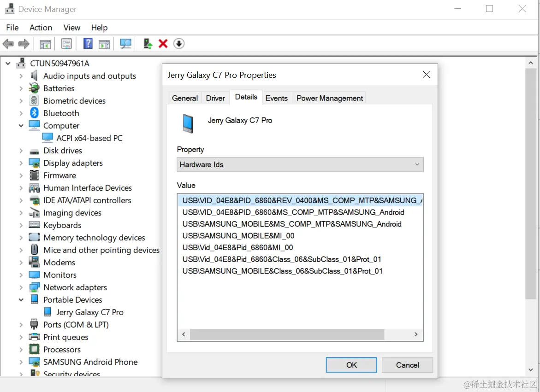Click the Forward arrow toolbar icon
Screen dimensions: 540x392
[24, 44]
